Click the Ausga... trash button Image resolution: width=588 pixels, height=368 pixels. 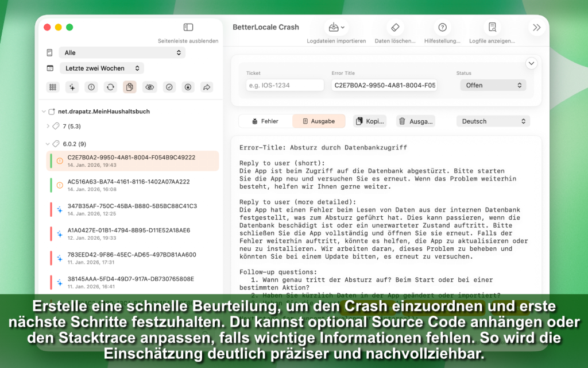pyautogui.click(x=416, y=121)
